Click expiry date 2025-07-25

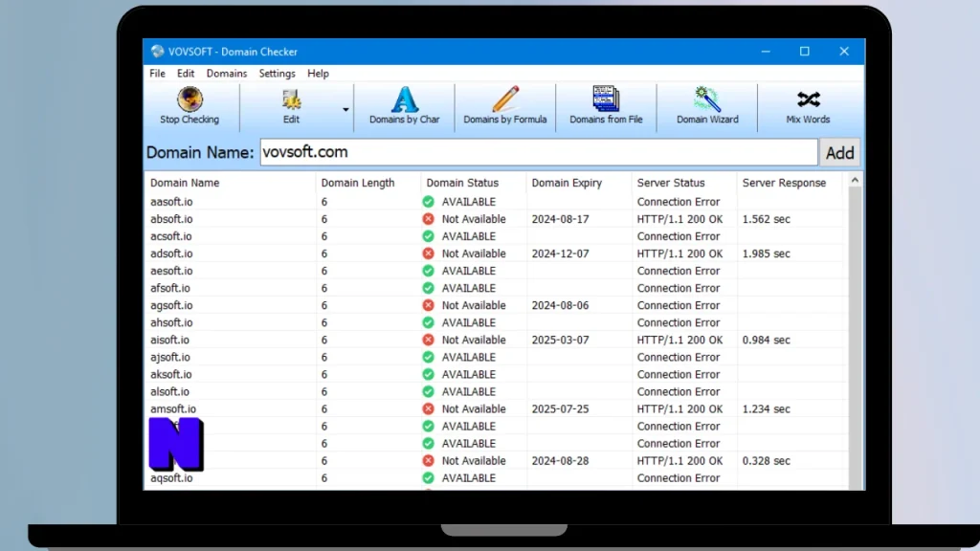point(560,408)
